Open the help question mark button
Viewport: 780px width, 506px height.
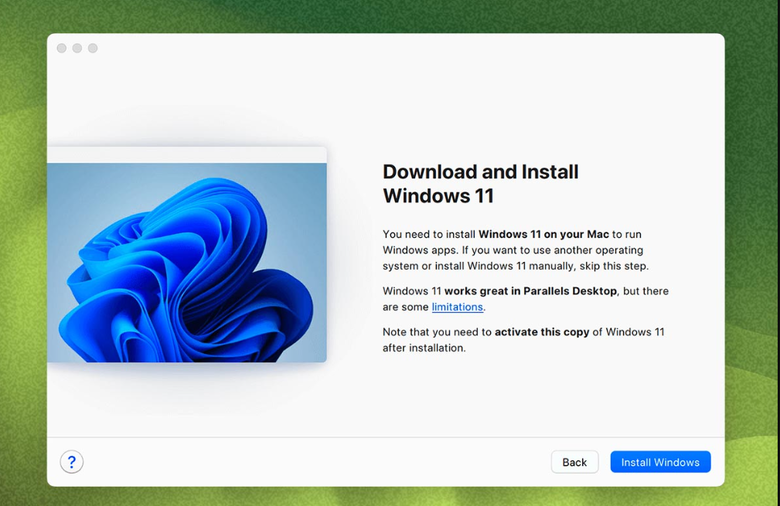[72, 462]
